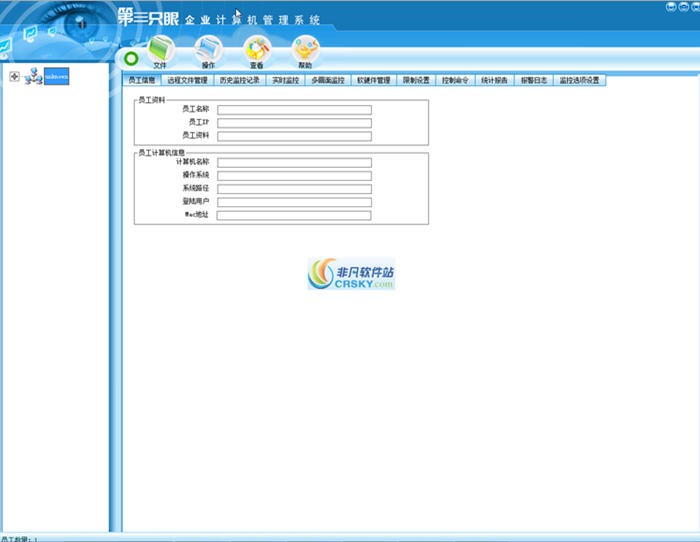The height and width of the screenshot is (542, 700).
Task: Focus the 登陆用户 input field
Action: (x=294, y=203)
